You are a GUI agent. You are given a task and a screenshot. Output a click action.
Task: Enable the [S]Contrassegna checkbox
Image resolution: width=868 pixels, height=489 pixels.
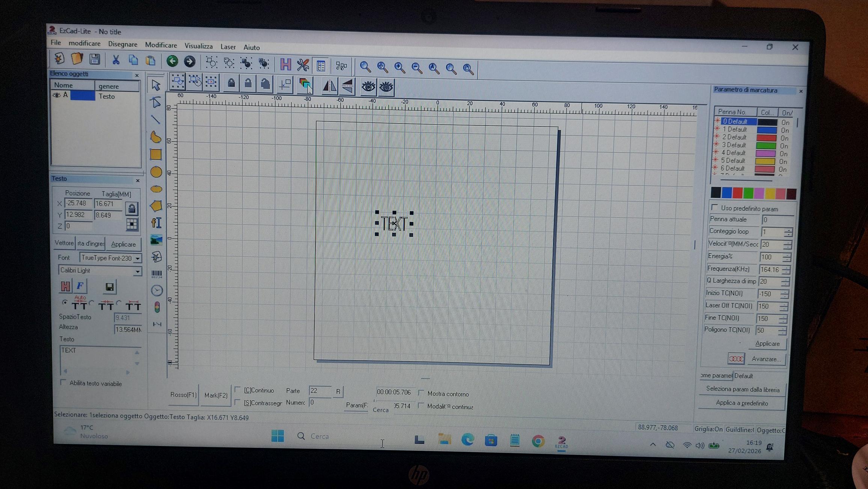click(237, 402)
